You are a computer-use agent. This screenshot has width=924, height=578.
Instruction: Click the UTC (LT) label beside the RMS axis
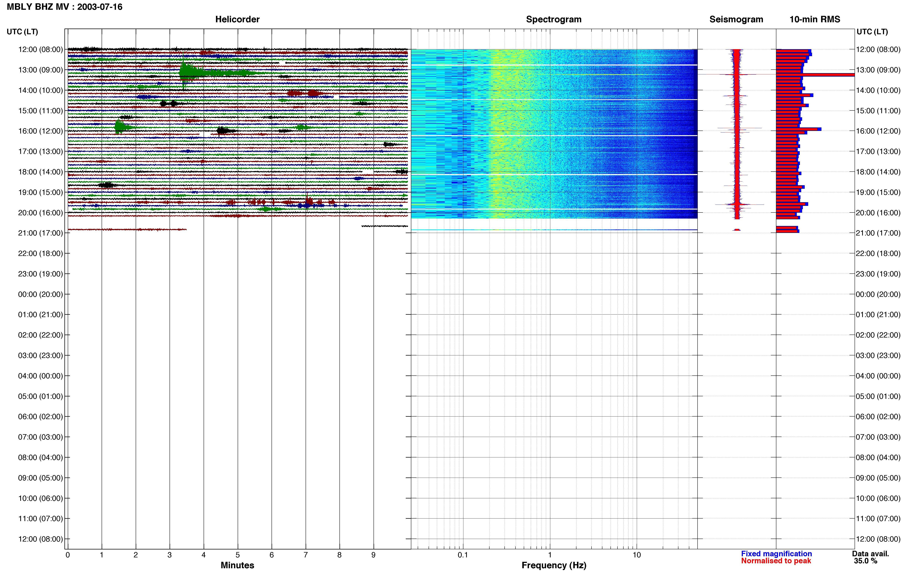click(872, 32)
